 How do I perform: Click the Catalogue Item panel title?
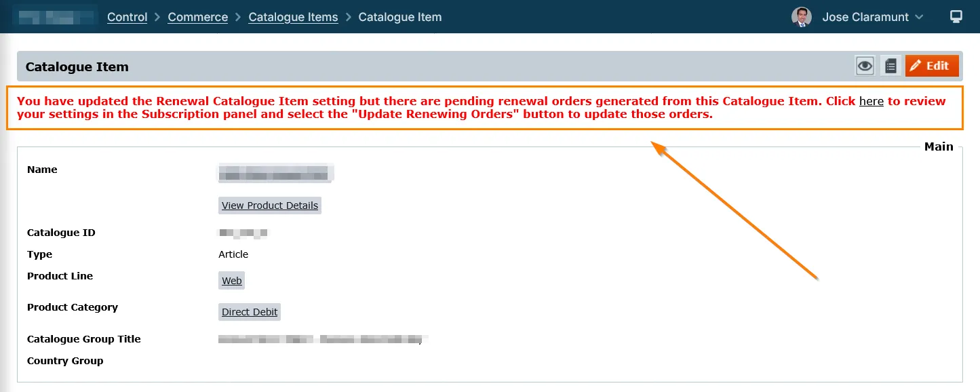[77, 66]
